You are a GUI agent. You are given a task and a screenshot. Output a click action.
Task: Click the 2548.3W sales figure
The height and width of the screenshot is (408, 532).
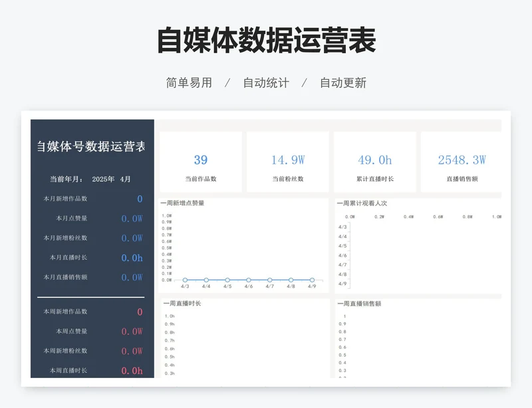click(462, 160)
